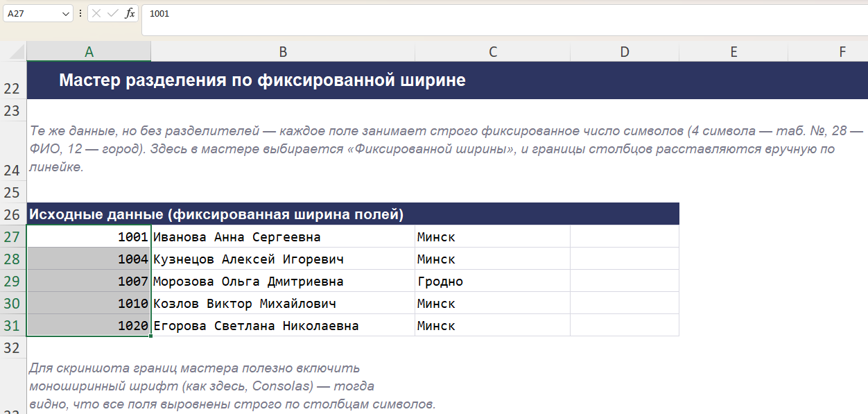Select row 29 header
868x414 pixels.
[13, 281]
